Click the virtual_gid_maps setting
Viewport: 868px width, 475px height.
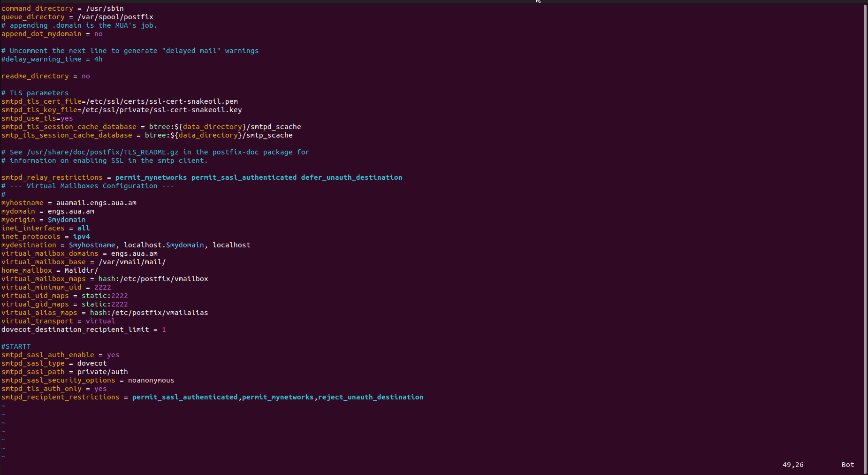[x=35, y=304]
